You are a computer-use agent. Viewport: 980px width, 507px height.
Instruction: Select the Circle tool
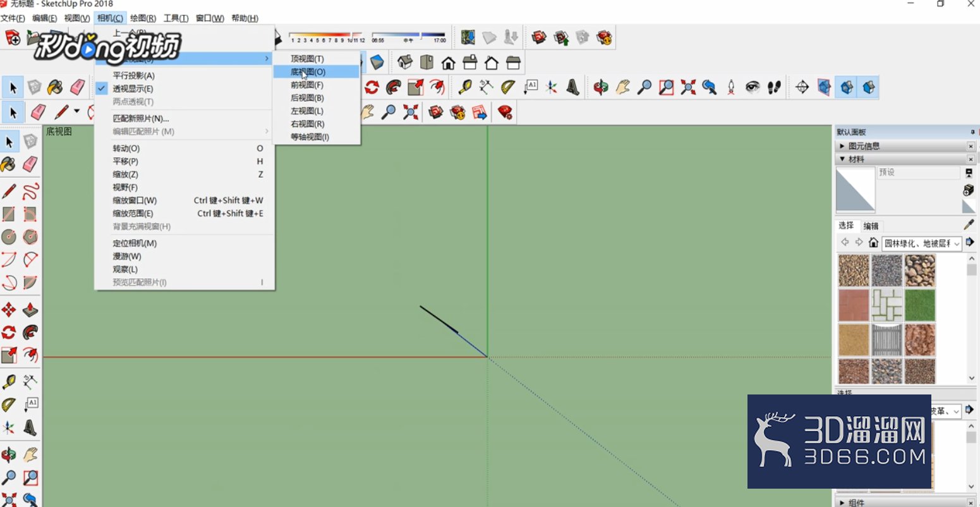9,236
